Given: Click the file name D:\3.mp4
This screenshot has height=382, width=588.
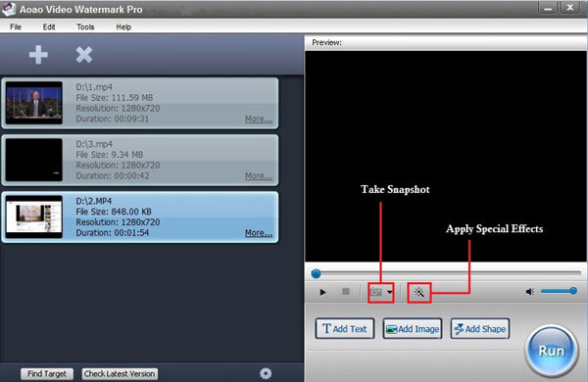Looking at the screenshot, I should 94,144.
